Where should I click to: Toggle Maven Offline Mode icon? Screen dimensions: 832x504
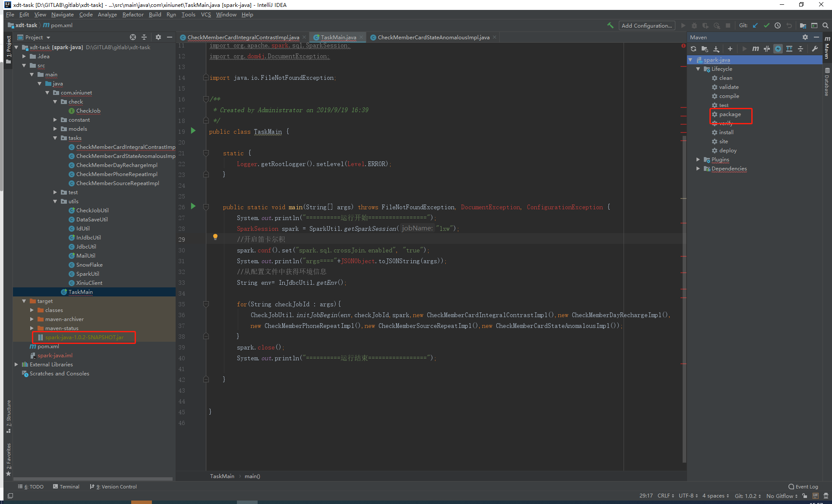[x=767, y=49]
